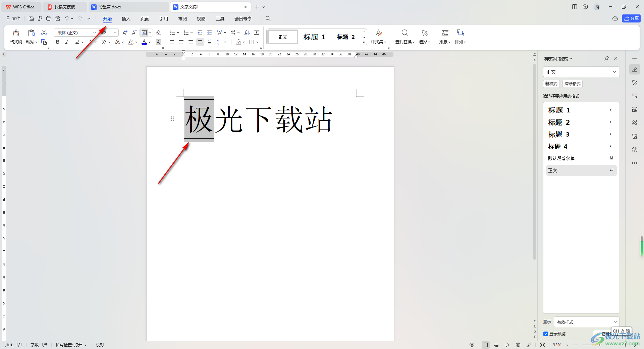Image resolution: width=644 pixels, height=349 pixels.
Task: Toggle Justify alignment
Action: click(x=200, y=42)
